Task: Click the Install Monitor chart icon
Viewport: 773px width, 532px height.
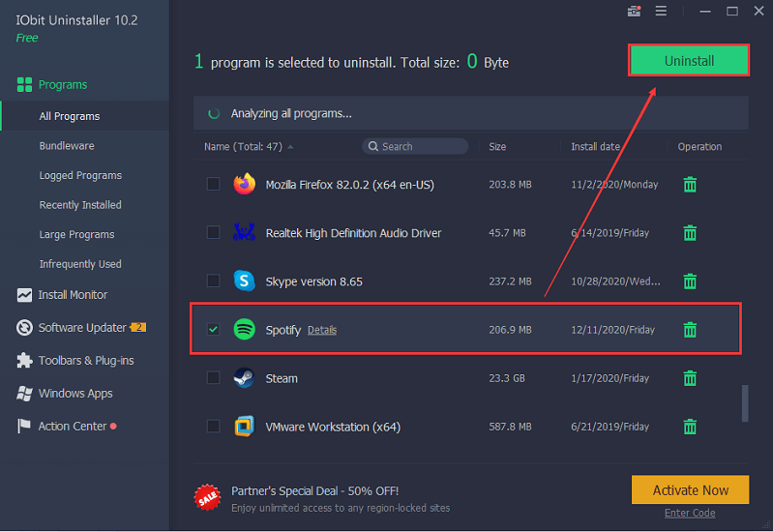Action: click(x=24, y=295)
